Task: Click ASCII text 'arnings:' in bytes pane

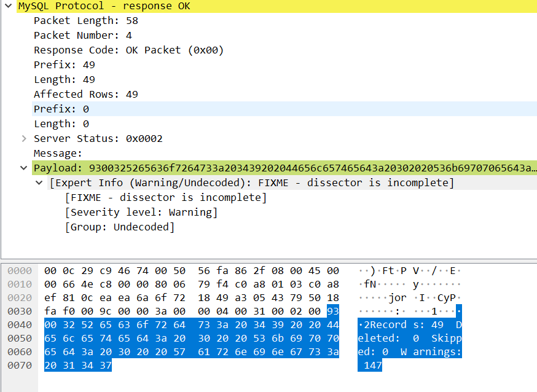Action: [437, 352]
